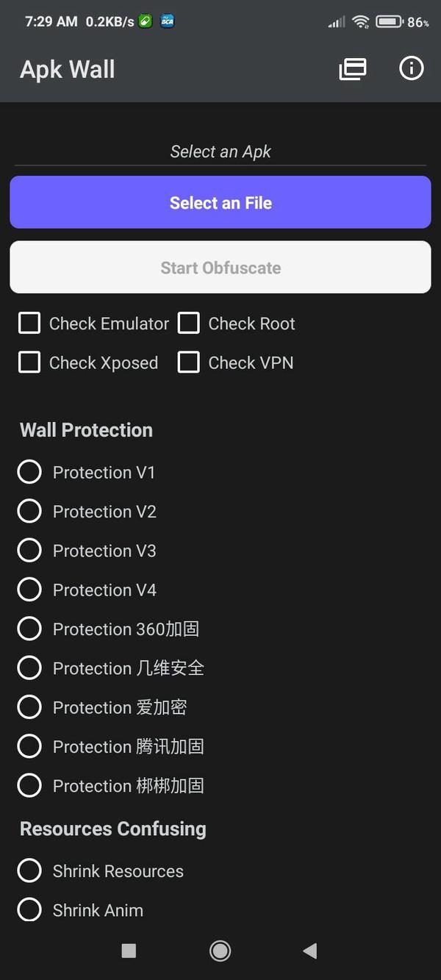The image size is (441, 980).
Task: Open the app info dialog via the info icon
Action: pos(412,68)
